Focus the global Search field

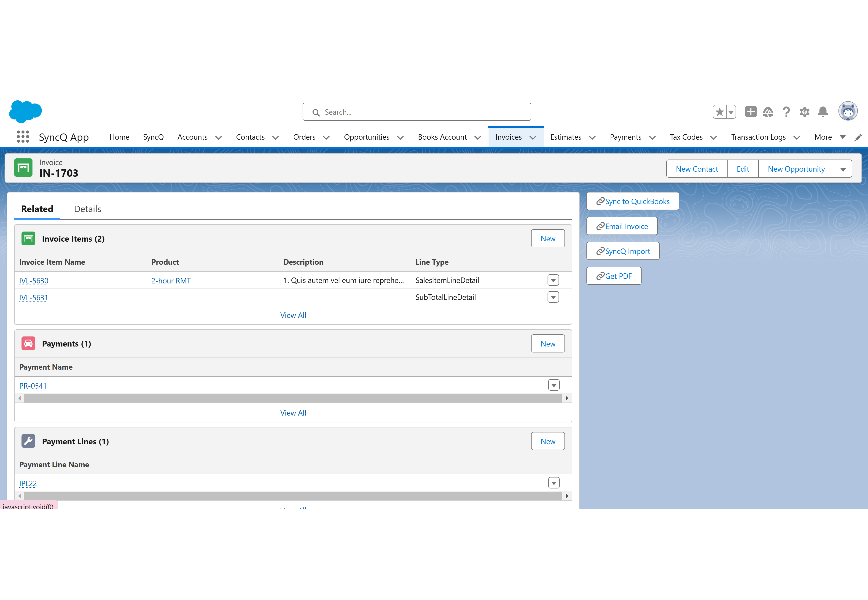[x=417, y=112]
